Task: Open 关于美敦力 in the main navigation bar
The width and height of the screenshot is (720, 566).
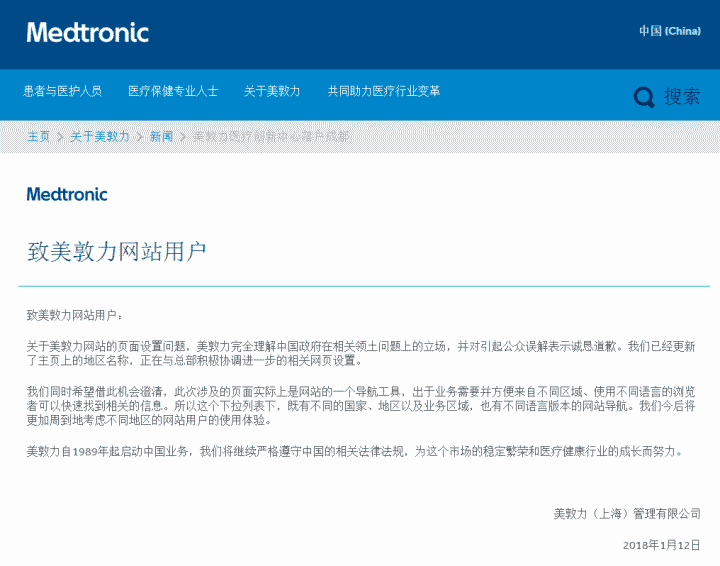Action: click(x=272, y=91)
